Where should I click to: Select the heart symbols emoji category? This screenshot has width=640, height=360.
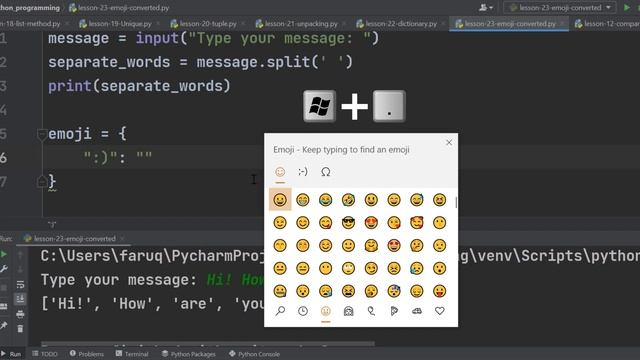(x=440, y=311)
